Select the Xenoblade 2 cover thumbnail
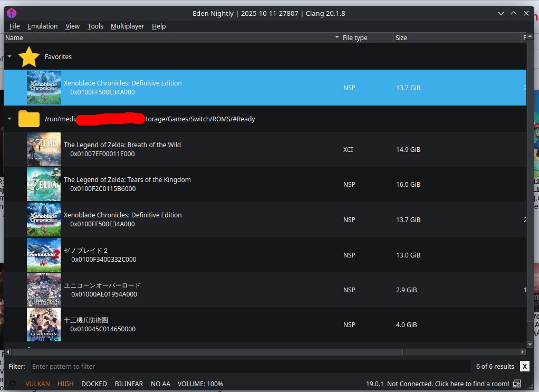Screen dimensions: 539x392 coord(44,255)
